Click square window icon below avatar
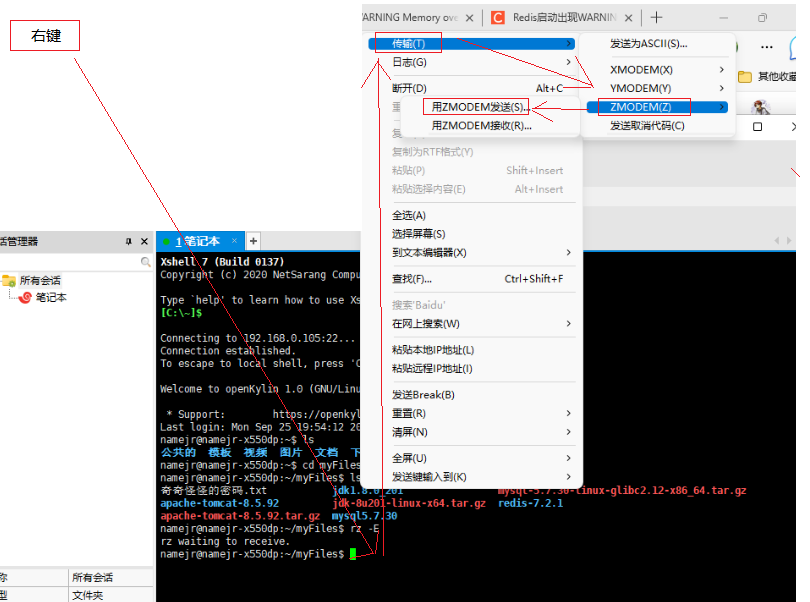810x602 pixels. 757,127
